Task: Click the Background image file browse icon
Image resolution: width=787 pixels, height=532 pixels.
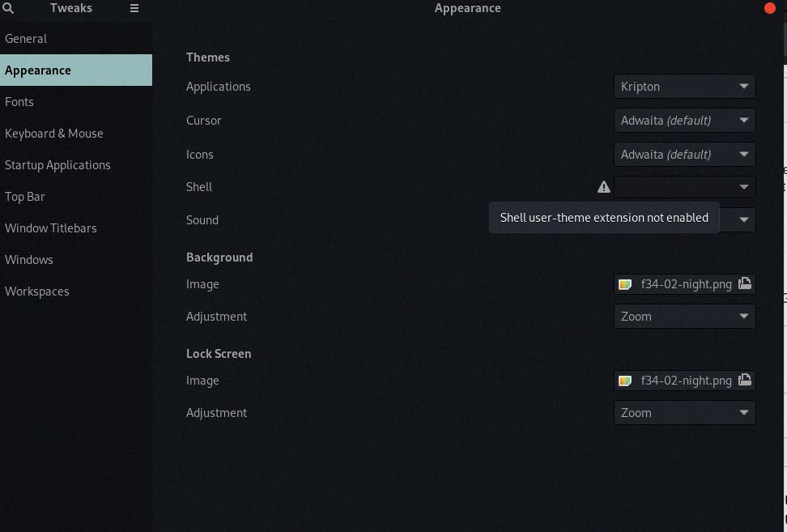Action: pyautogui.click(x=744, y=283)
